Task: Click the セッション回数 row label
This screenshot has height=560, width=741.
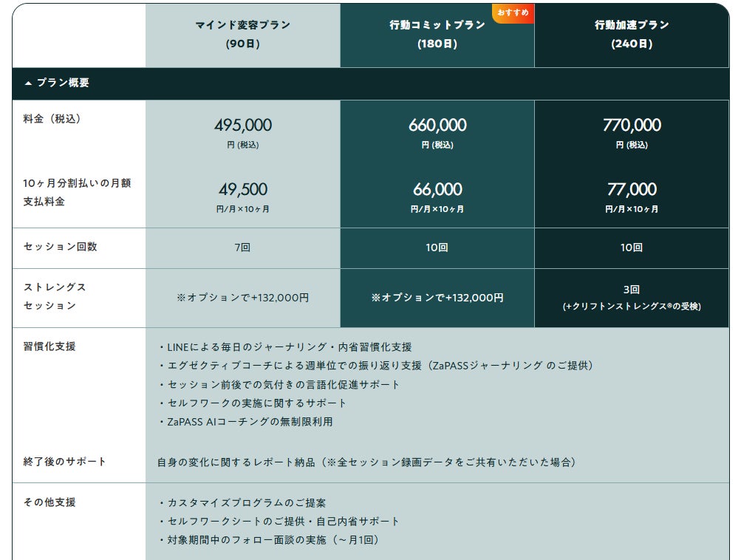Action: coord(60,247)
